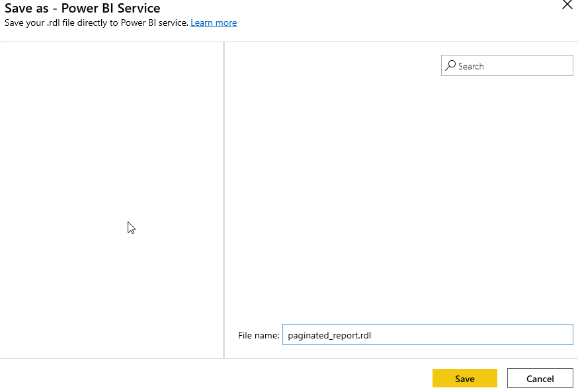Click the vertical splitter between the panes

click(x=224, y=200)
